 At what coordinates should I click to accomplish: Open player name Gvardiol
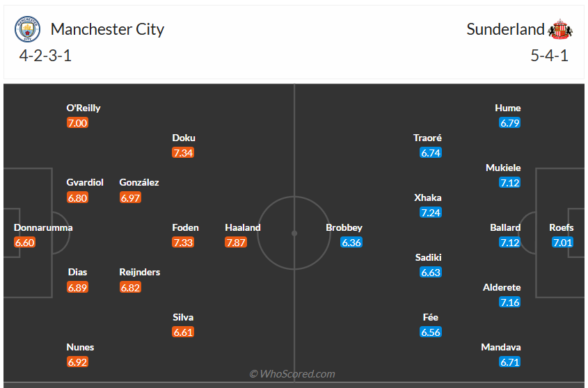click(85, 182)
